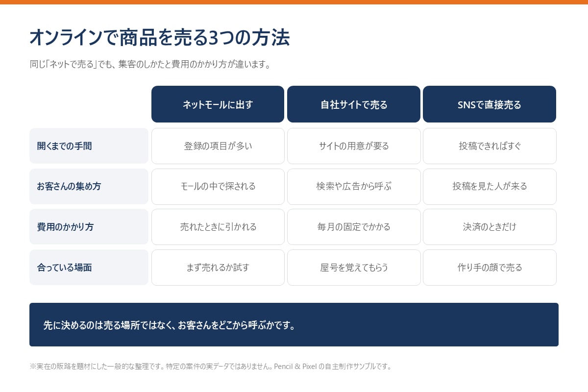Click the cell 投稿できればすぐ

pyautogui.click(x=490, y=146)
